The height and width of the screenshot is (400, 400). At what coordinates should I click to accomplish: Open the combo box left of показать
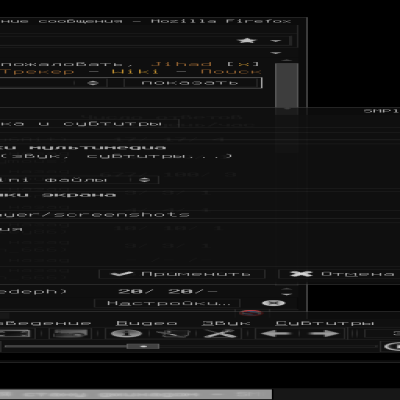53,83
